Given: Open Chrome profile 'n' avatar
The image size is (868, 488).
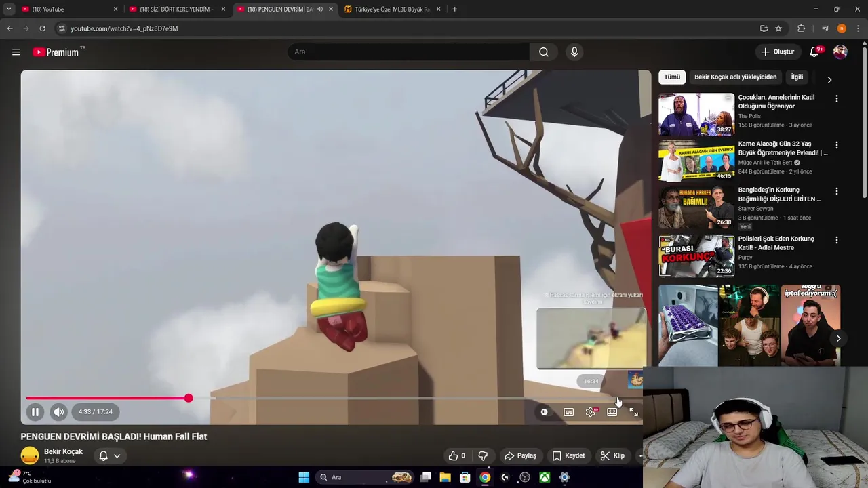Looking at the screenshot, I should [842, 28].
